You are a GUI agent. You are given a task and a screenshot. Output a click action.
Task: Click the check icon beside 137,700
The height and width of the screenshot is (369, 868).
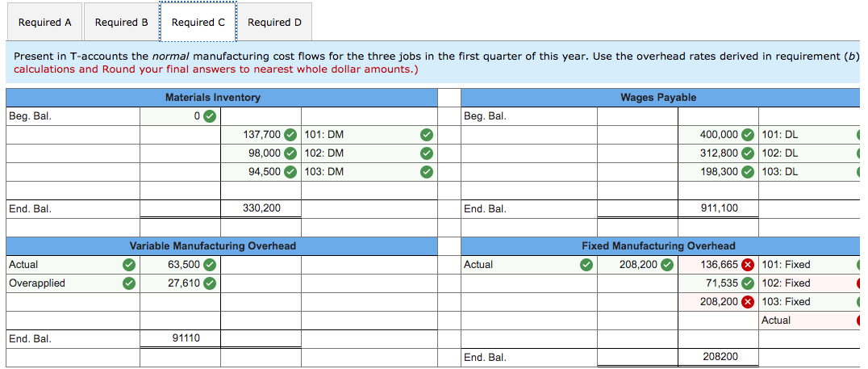tap(290, 135)
